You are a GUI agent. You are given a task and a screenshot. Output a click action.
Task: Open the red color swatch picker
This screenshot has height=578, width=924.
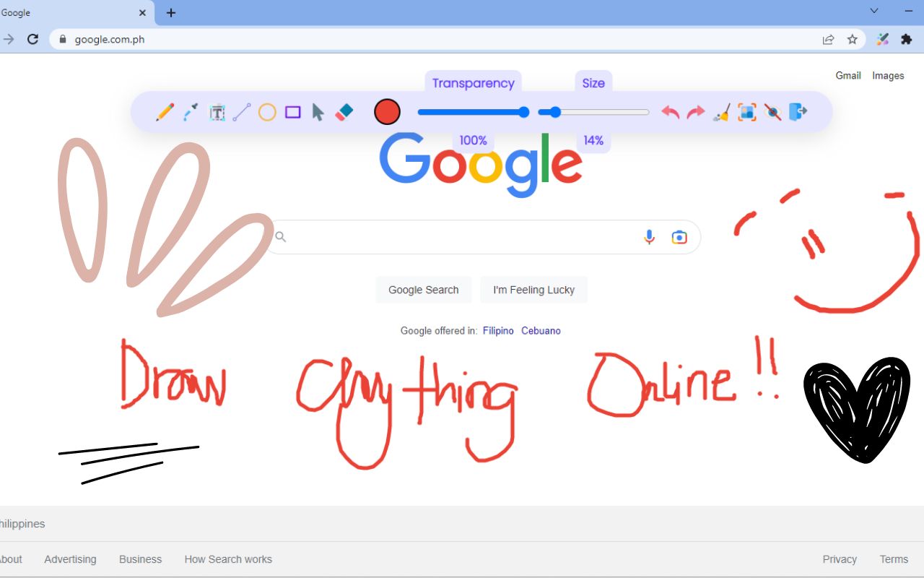tap(387, 112)
